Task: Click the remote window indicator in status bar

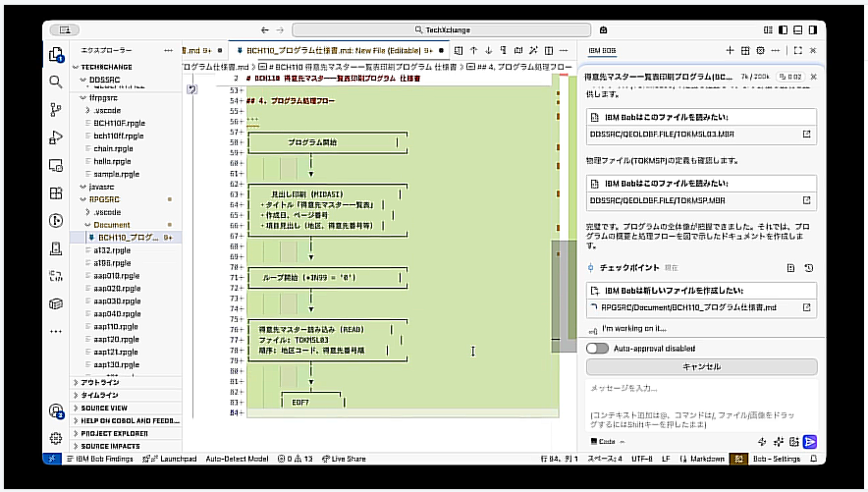Action: pyautogui.click(x=52, y=459)
